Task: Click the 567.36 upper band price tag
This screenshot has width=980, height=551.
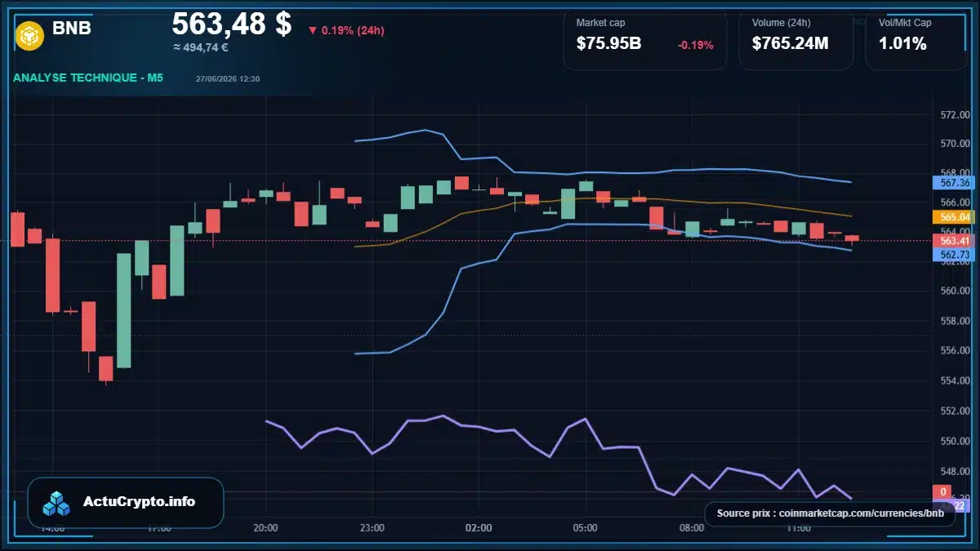Action: (x=955, y=183)
